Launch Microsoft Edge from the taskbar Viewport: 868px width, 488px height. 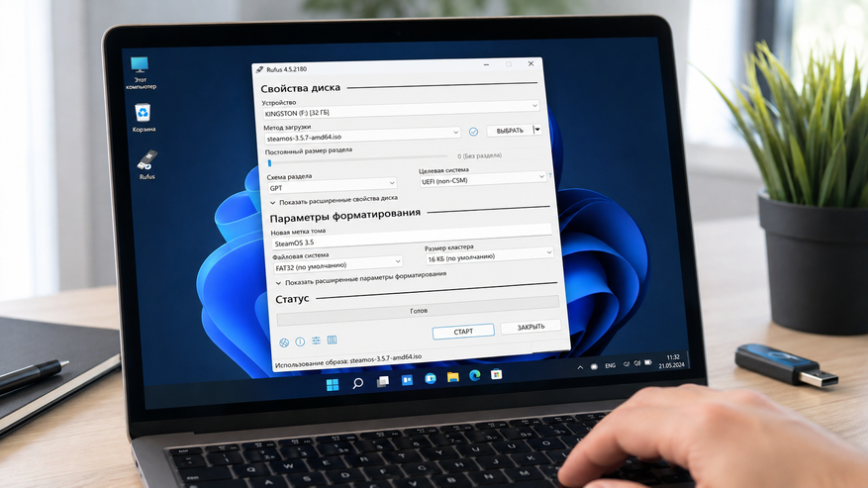(475, 375)
